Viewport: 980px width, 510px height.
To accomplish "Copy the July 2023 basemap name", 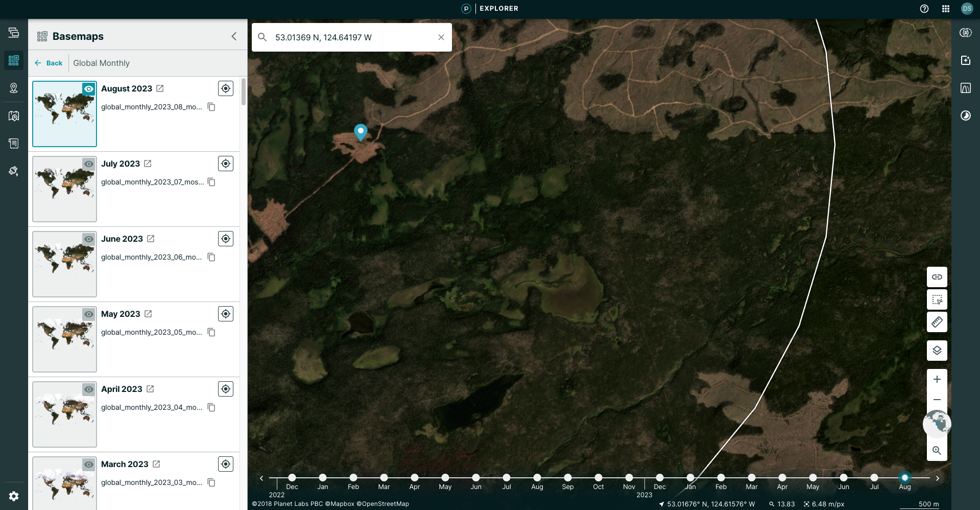I will [x=211, y=182].
